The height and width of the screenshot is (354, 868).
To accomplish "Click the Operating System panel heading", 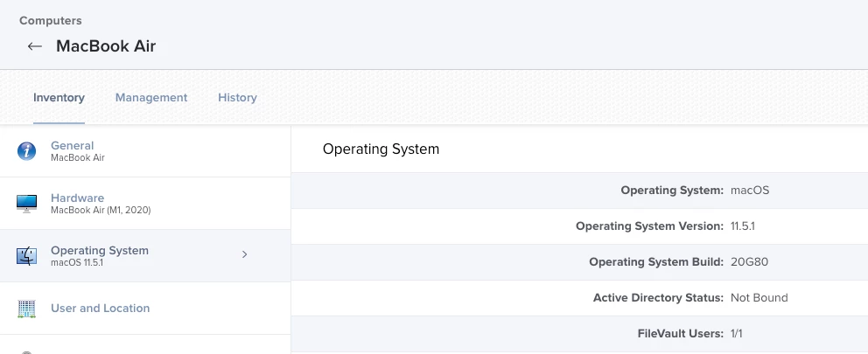I will coord(381,149).
